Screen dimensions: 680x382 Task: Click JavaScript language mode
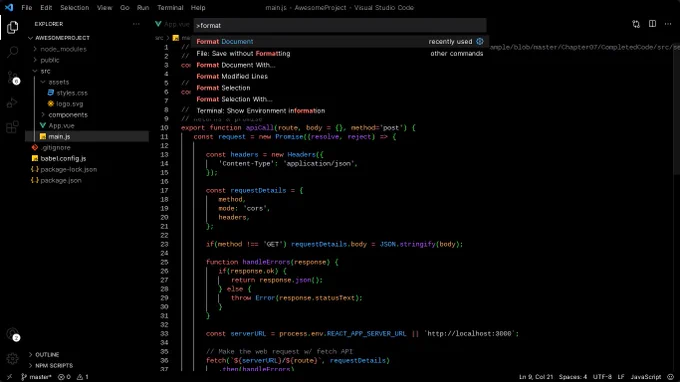(645, 377)
